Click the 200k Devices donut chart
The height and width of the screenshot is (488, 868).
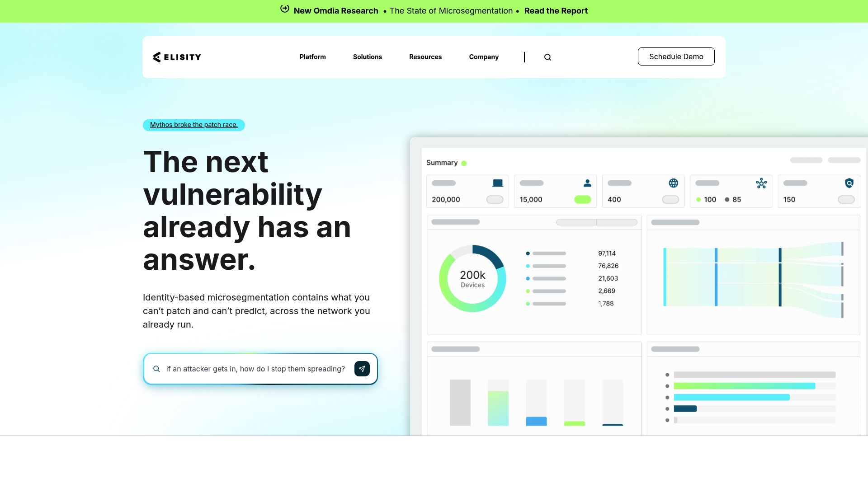coord(472,278)
